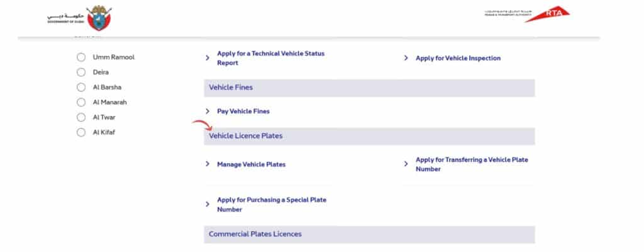644x252 pixels.
Task: Choose the Al Barsha radio option
Action: [81, 88]
